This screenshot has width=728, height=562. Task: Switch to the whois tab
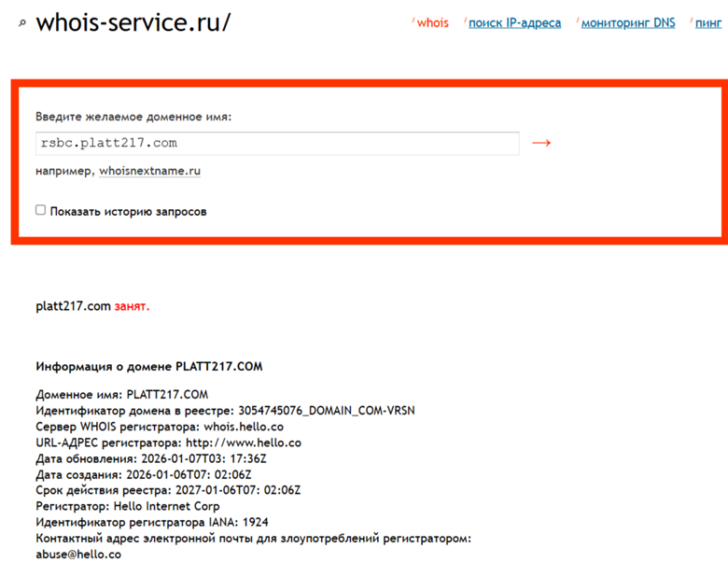coord(432,22)
